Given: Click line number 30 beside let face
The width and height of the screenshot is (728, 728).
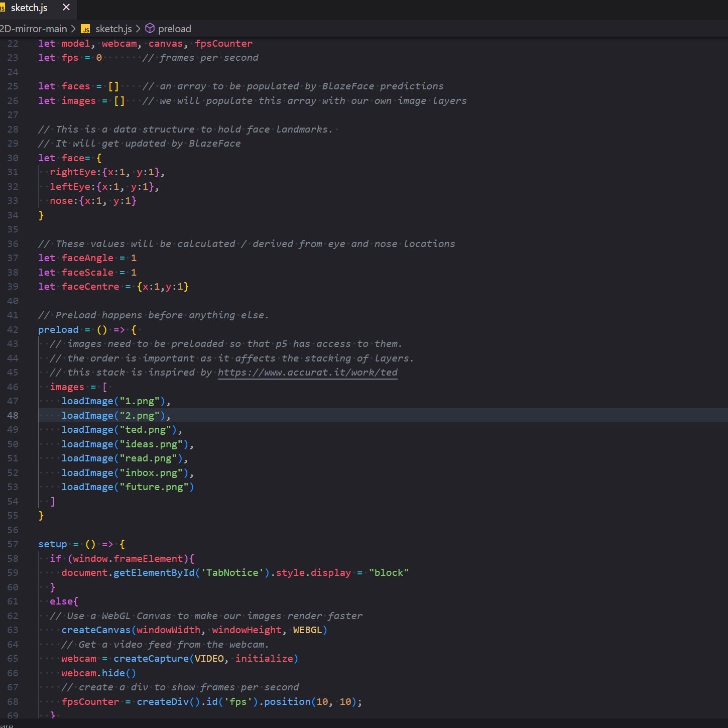Looking at the screenshot, I should (13, 158).
